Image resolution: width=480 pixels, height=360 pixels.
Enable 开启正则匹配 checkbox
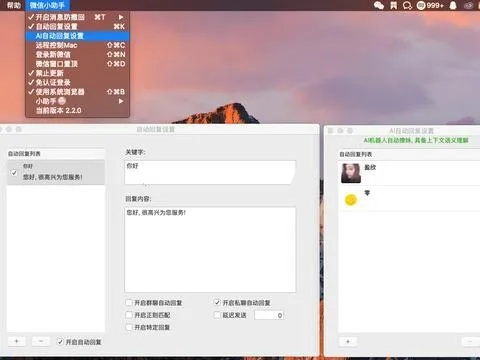[x=129, y=315]
